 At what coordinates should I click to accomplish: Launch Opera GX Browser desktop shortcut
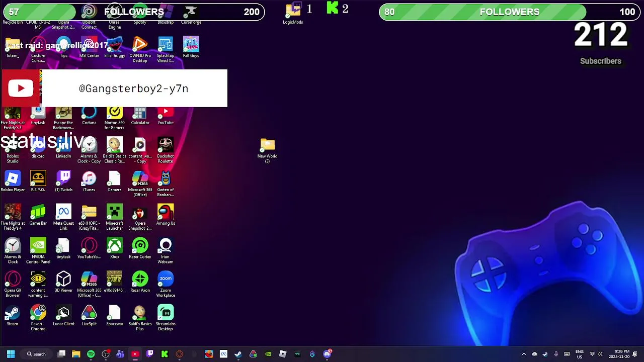point(13,285)
